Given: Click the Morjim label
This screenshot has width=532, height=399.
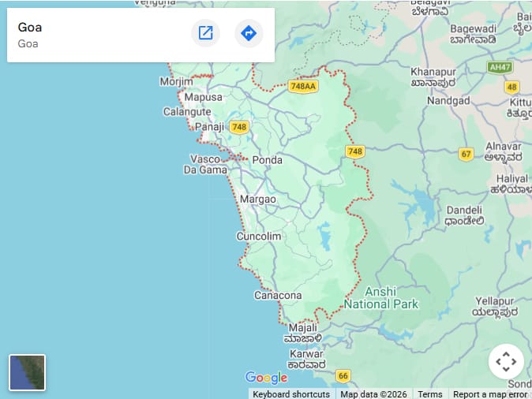Looking at the screenshot, I should pyautogui.click(x=176, y=81).
